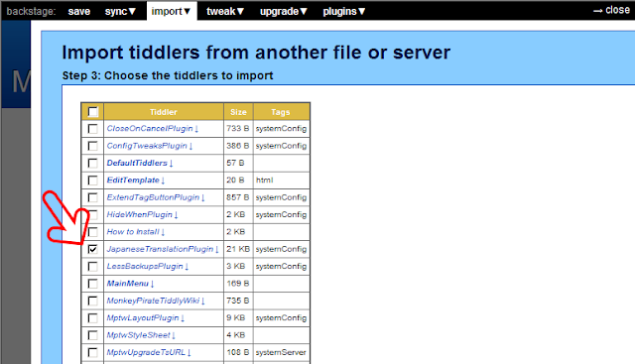Open the import backstage tab
This screenshot has height=364, width=635.
pos(172,11)
